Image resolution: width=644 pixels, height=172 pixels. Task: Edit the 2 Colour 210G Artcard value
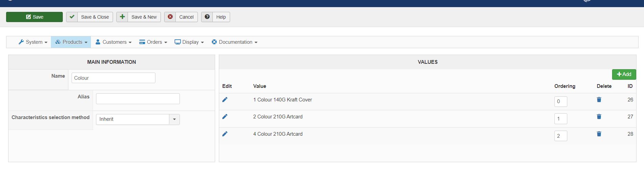(225, 117)
